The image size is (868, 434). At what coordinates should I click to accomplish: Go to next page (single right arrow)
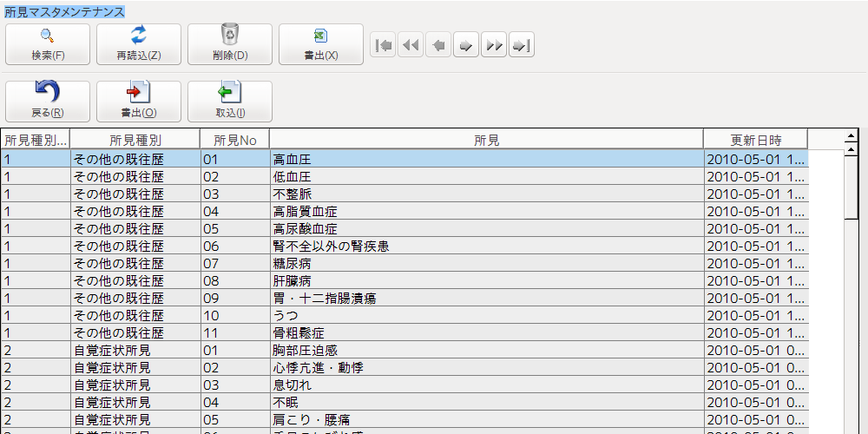[x=466, y=45]
